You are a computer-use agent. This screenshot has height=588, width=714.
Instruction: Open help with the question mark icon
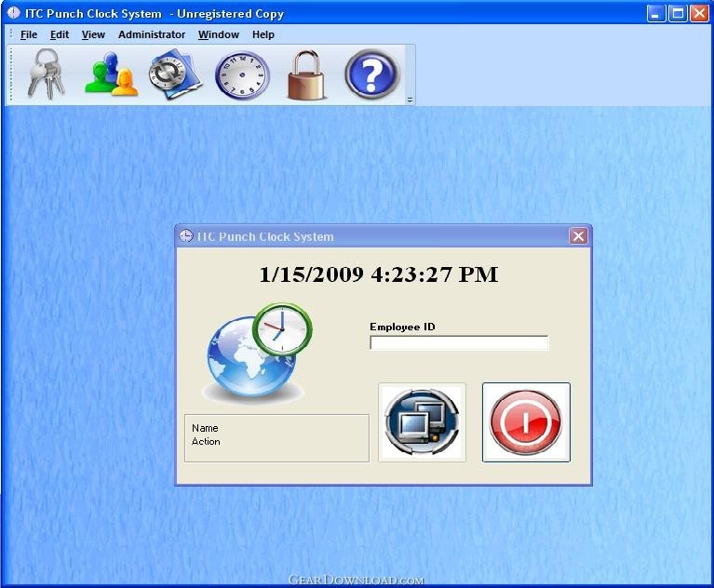372,74
